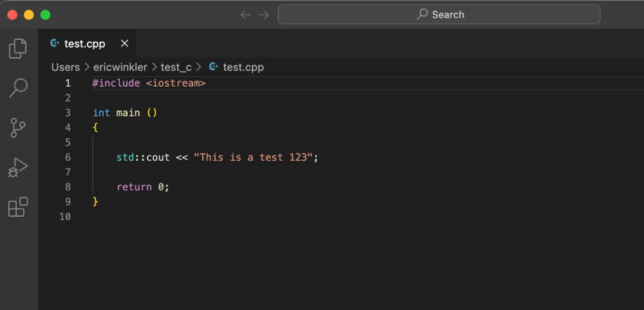Click the main function name
Image resolution: width=644 pixels, height=310 pixels.
click(128, 113)
